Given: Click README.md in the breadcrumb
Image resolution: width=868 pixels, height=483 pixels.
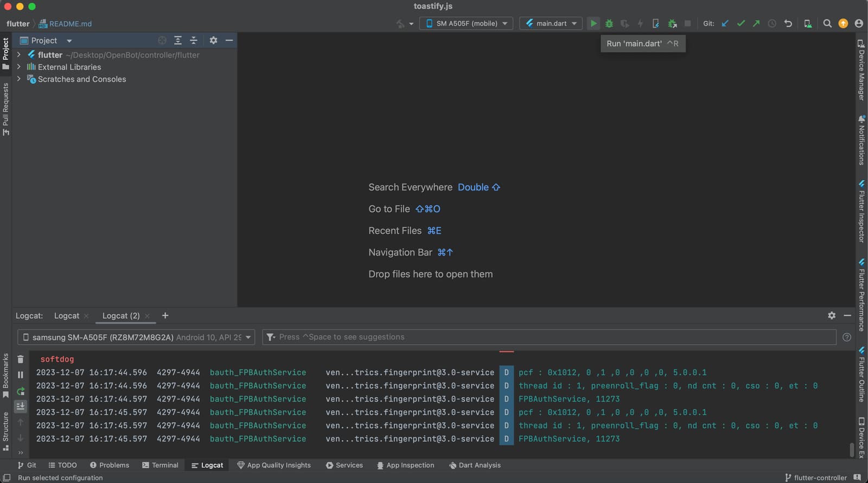Looking at the screenshot, I should tap(65, 23).
